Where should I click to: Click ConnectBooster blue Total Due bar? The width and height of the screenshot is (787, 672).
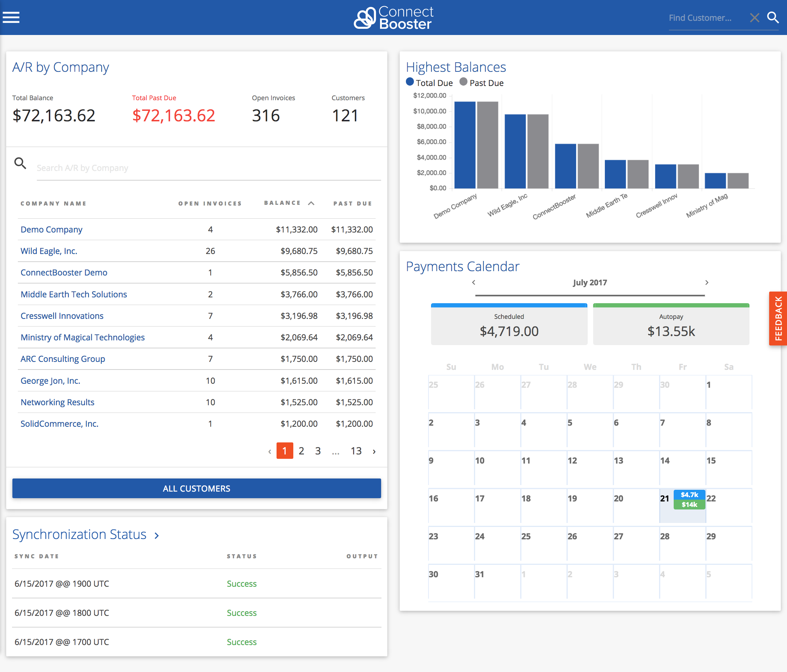(x=565, y=166)
